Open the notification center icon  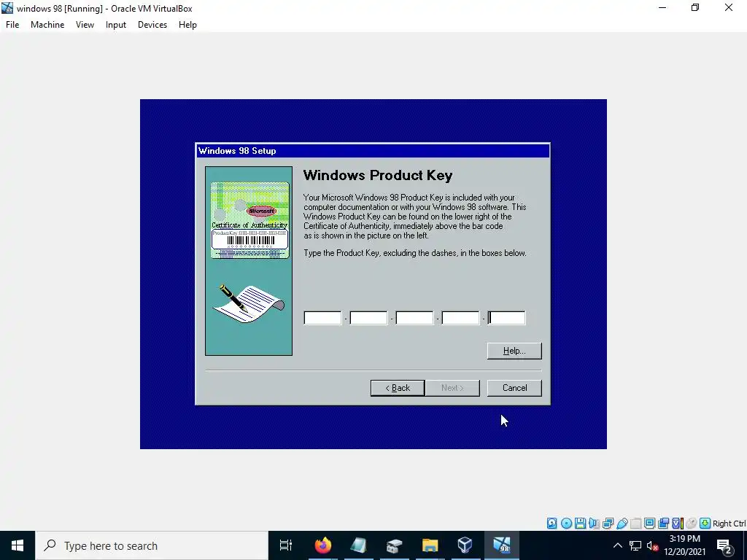pos(724,545)
